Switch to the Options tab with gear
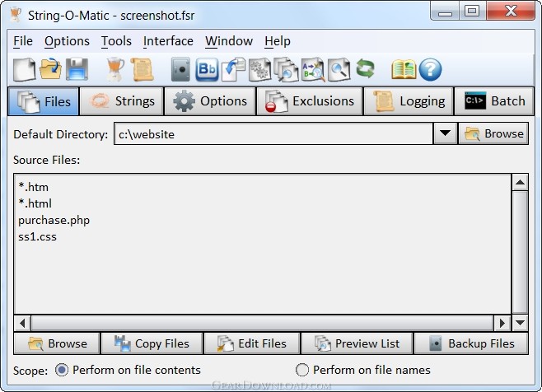 coord(210,101)
